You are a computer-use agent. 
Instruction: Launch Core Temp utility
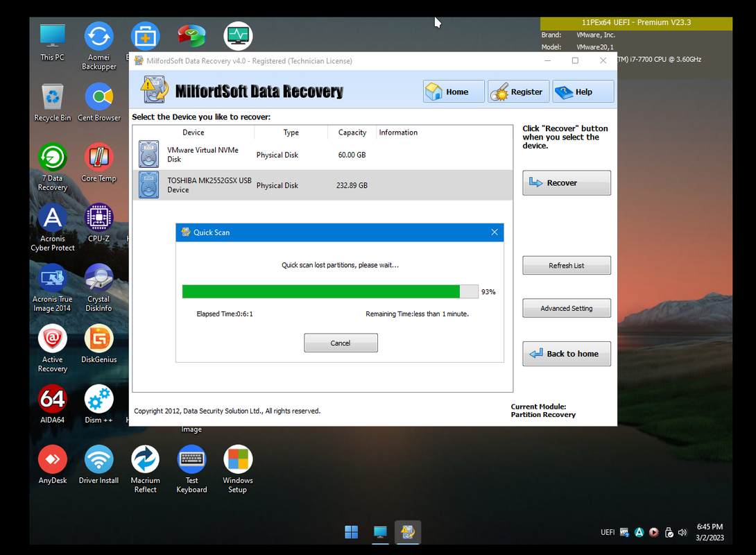(99, 163)
